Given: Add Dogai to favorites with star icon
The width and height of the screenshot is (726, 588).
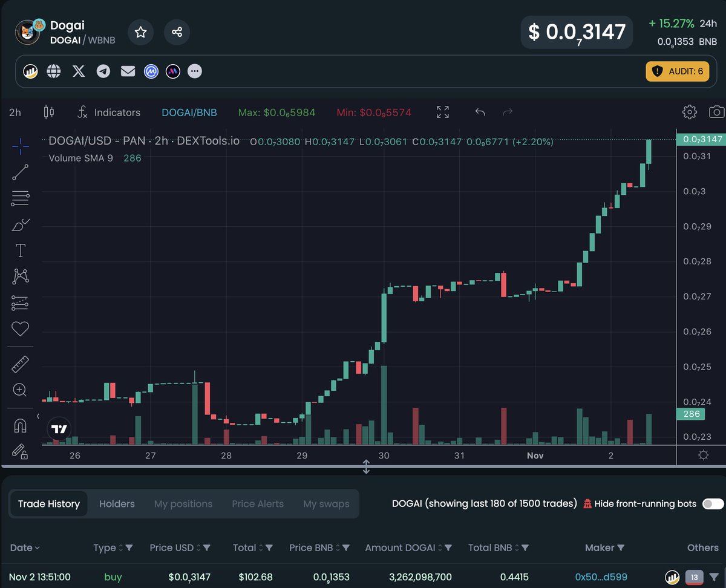Looking at the screenshot, I should [140, 32].
